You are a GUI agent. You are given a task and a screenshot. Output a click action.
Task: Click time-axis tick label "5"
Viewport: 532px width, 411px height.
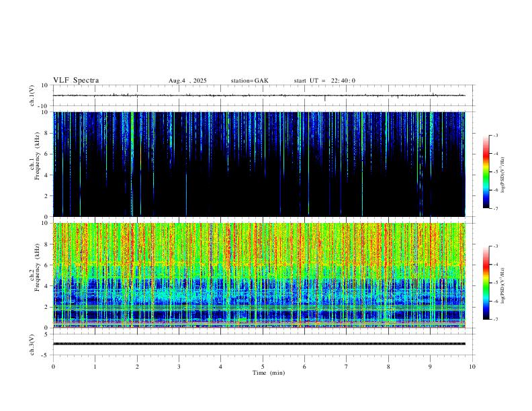pyautogui.click(x=263, y=367)
